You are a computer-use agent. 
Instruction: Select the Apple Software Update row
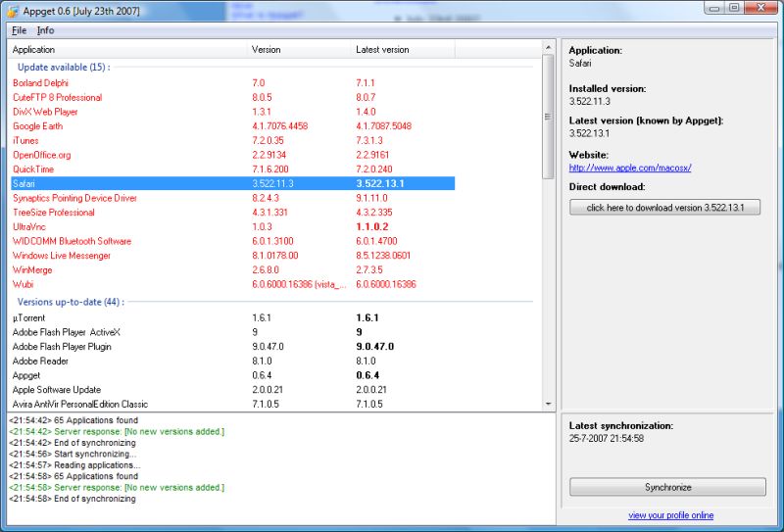coord(233,390)
